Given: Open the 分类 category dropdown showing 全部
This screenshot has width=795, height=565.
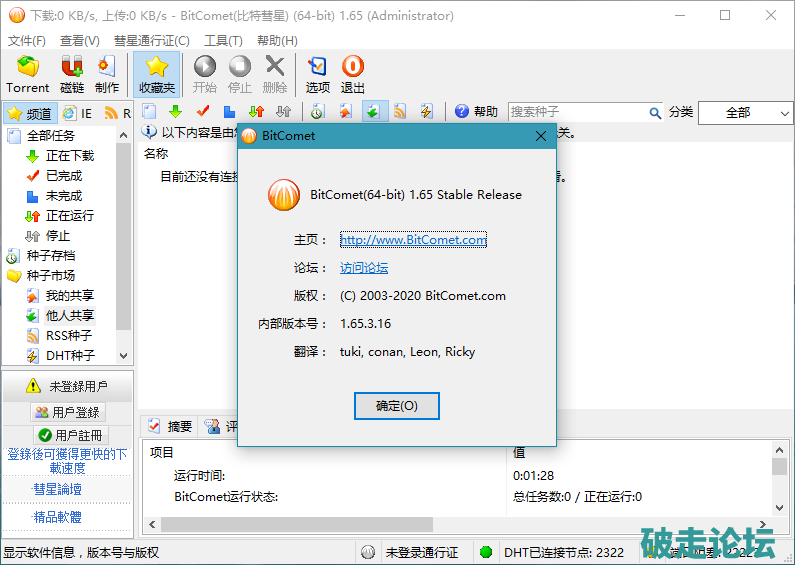Looking at the screenshot, I should [745, 113].
